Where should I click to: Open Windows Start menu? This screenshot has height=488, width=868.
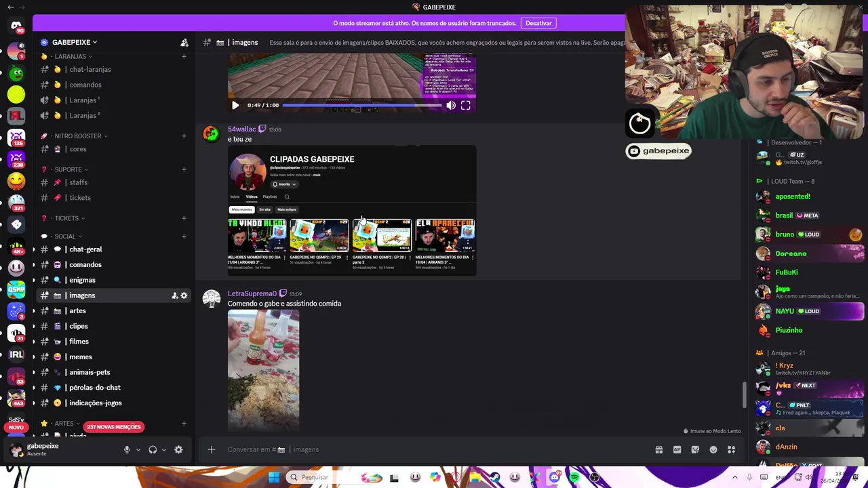[x=274, y=477]
